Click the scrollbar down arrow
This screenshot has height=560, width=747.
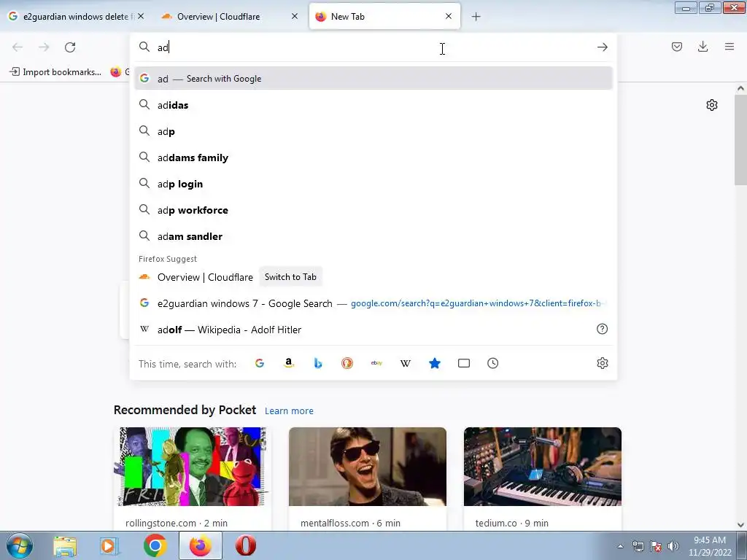tap(740, 525)
